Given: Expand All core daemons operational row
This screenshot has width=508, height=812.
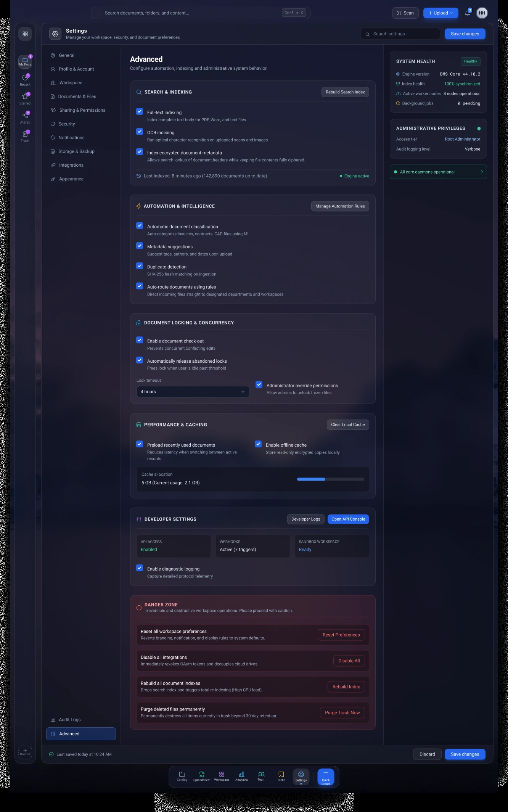Looking at the screenshot, I should 438,172.
